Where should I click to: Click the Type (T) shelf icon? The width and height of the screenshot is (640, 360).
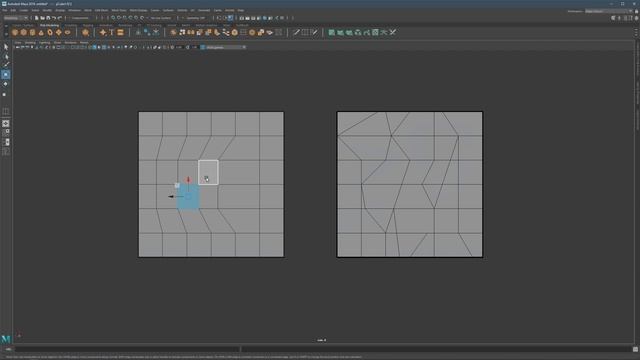pos(111,32)
